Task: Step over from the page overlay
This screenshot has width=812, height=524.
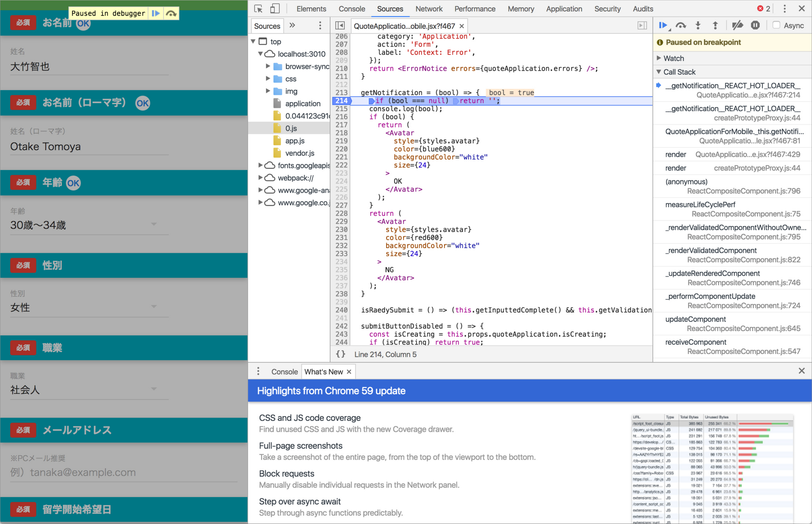Action: pyautogui.click(x=171, y=13)
